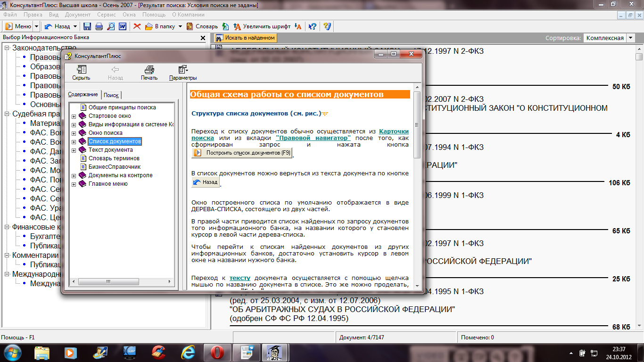Image resolution: width=644 pixels, height=362 pixels.
Task: Click Скрыть icon in help window
Action: tap(81, 73)
